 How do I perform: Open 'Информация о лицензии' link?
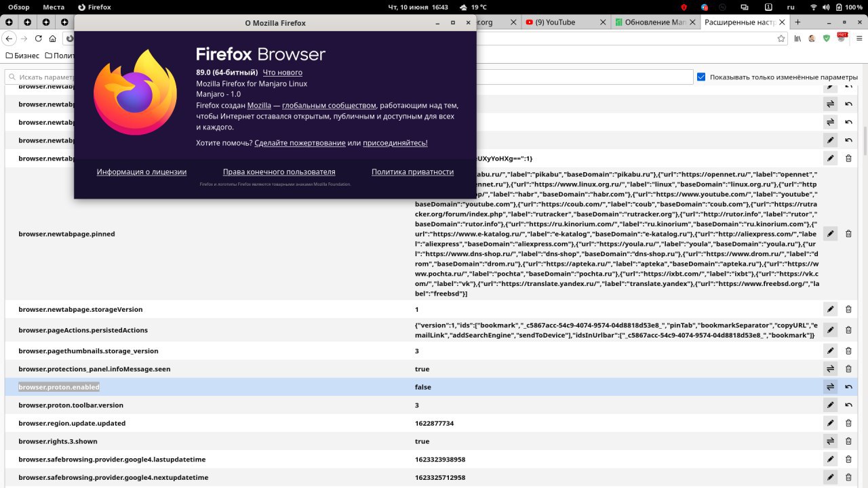pos(142,172)
